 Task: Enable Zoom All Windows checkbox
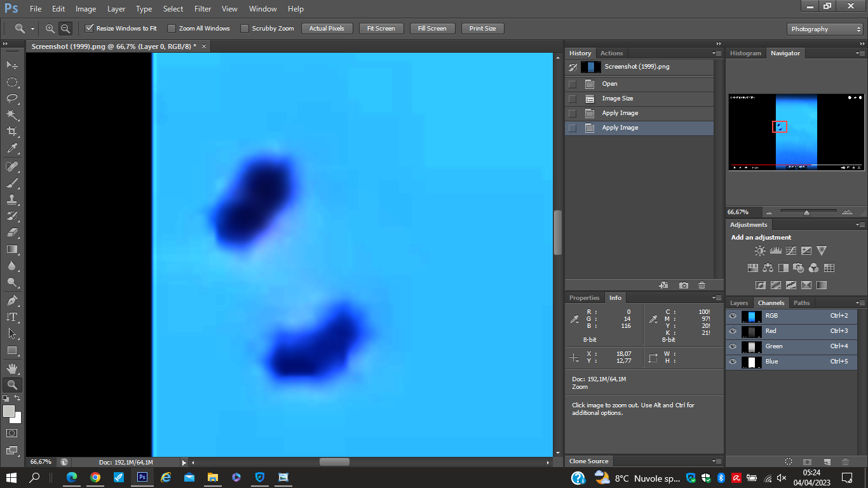point(172,29)
